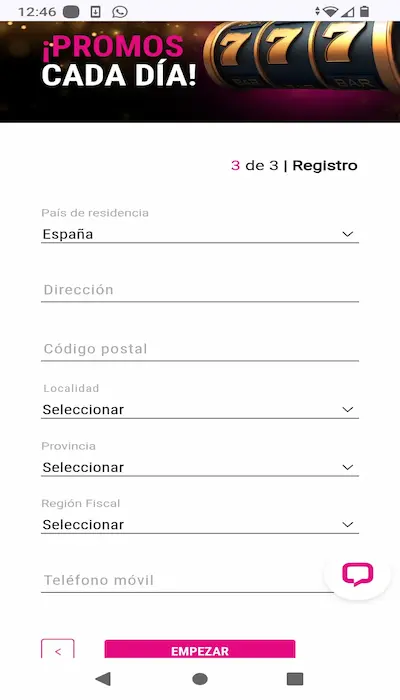The width and height of the screenshot is (400, 700).
Task: Focus the Teléfono móvil field
Action: point(188,580)
